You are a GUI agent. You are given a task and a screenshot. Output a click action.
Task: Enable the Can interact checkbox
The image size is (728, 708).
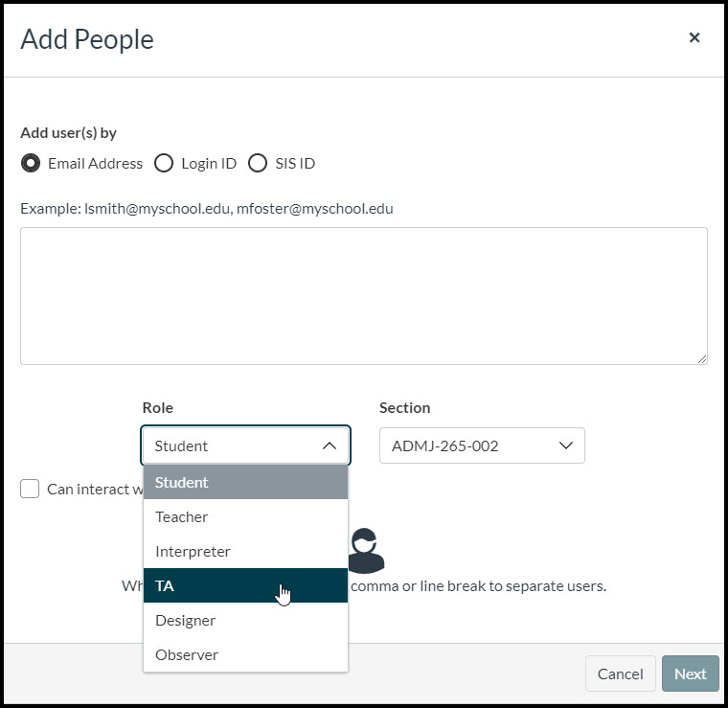coord(30,490)
